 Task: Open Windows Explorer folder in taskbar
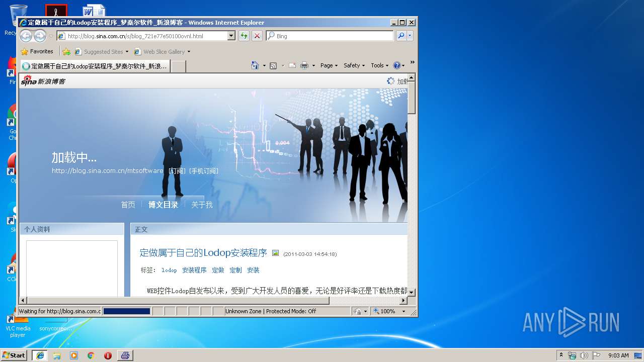(57, 355)
